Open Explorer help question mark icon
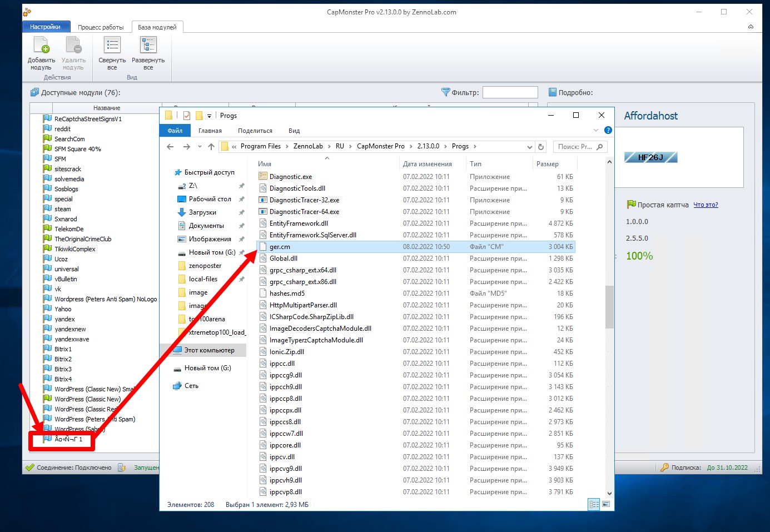 pos(608,131)
